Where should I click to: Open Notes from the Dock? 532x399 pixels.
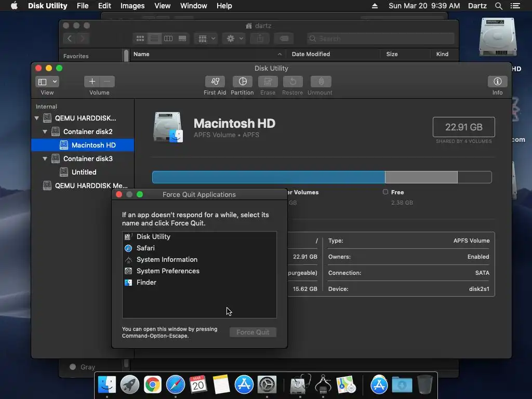(221, 385)
